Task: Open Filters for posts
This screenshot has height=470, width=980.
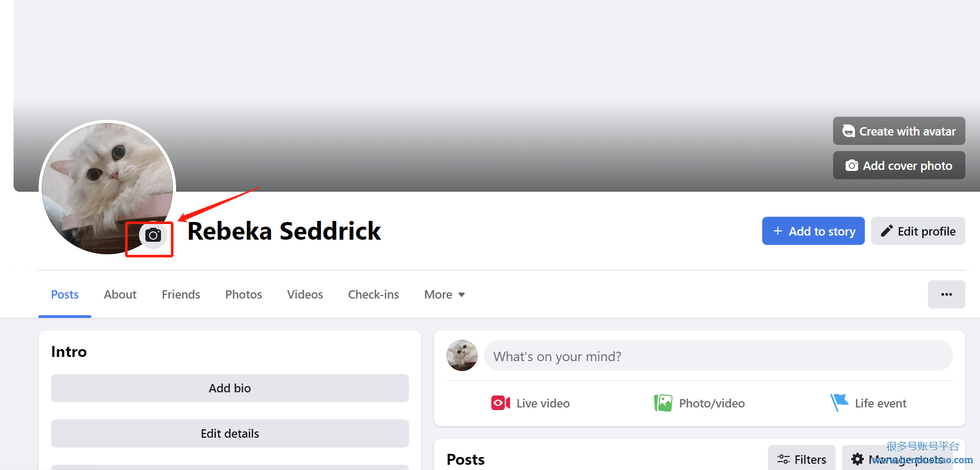Action: (801, 459)
